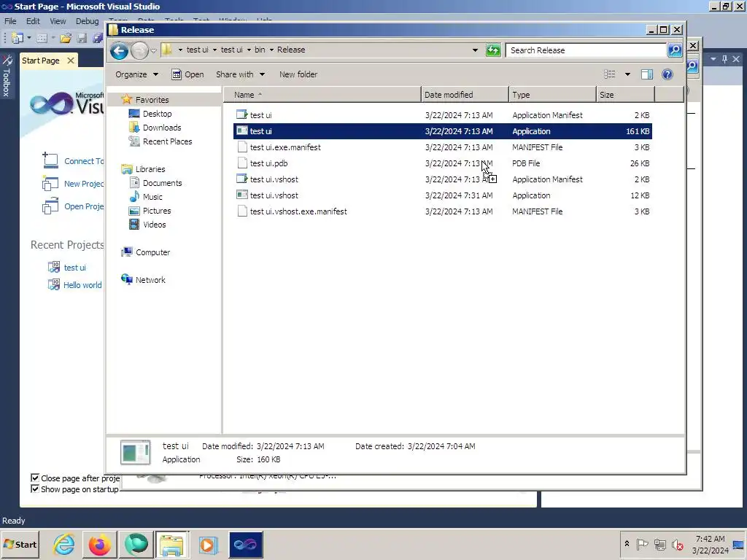Click the bin breadcrumb segment

click(x=260, y=50)
